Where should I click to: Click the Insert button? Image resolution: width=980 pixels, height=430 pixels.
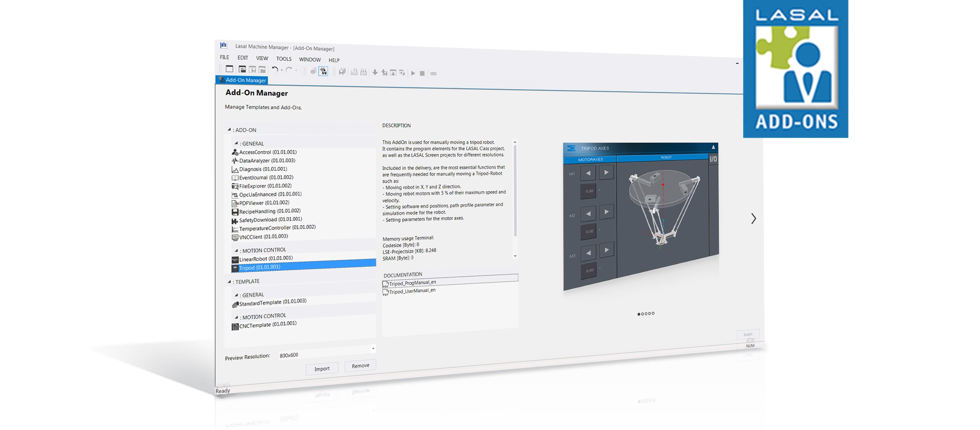(748, 334)
